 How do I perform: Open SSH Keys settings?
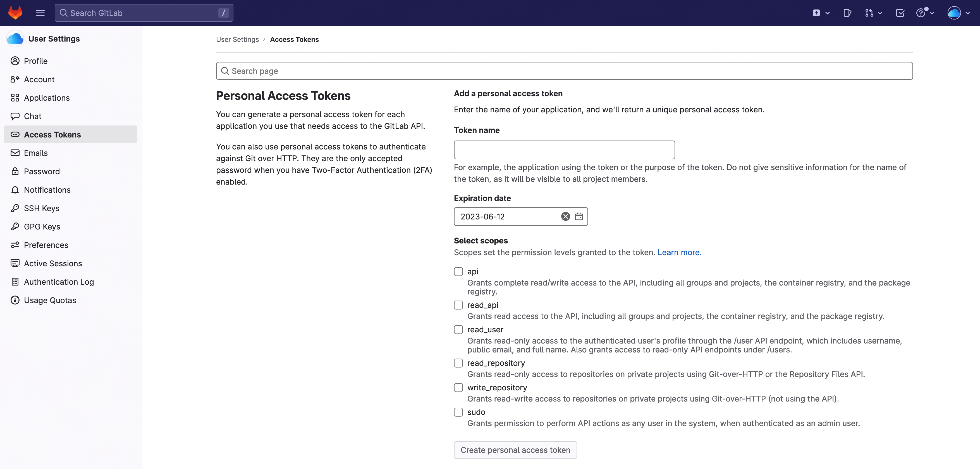coord(42,208)
